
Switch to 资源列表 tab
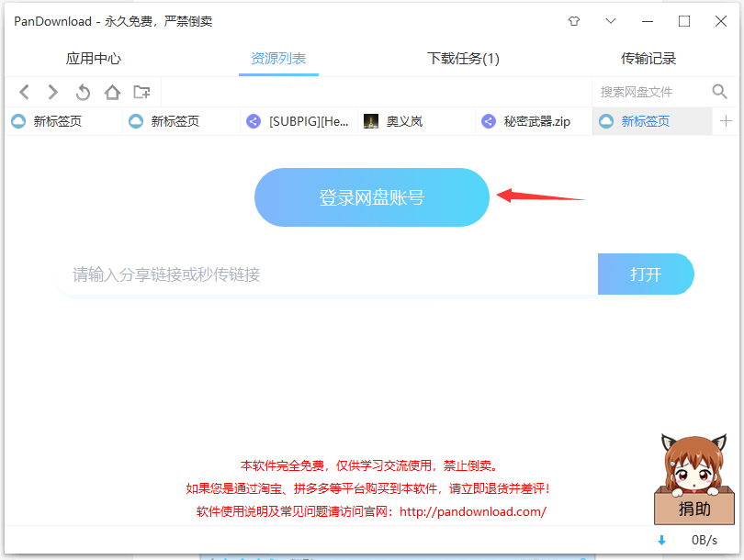pyautogui.click(x=278, y=59)
